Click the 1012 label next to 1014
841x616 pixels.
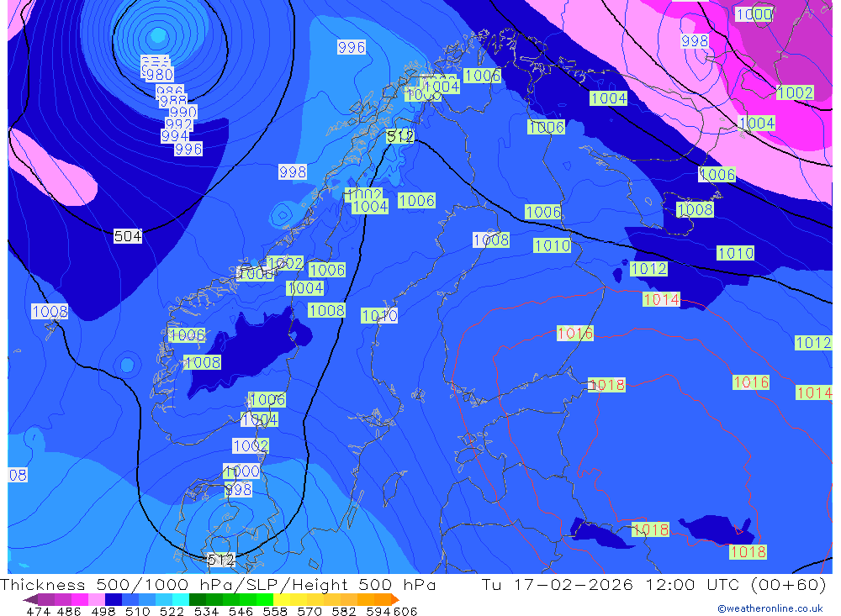pos(649,269)
